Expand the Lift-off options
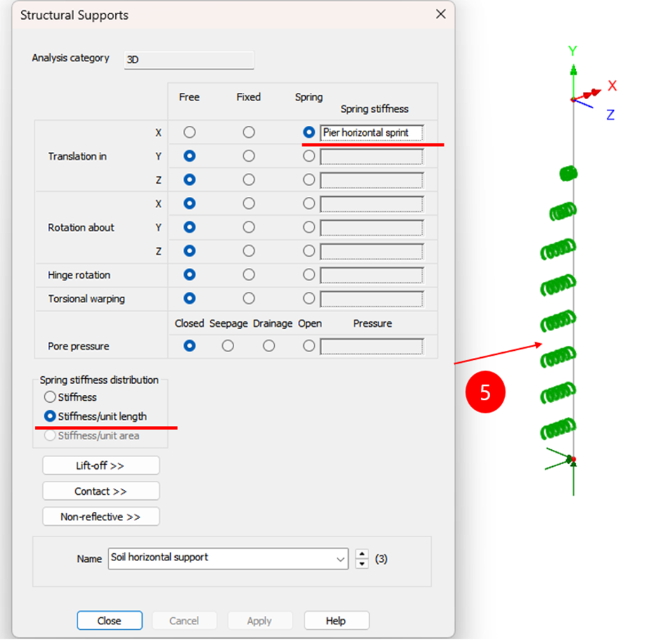This screenshot has height=644, width=661. (x=101, y=465)
